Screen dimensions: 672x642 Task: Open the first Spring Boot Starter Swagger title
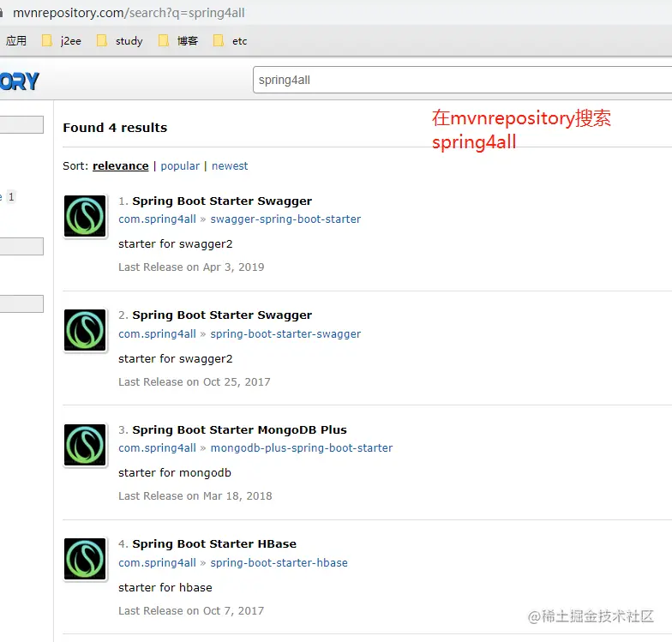(222, 201)
